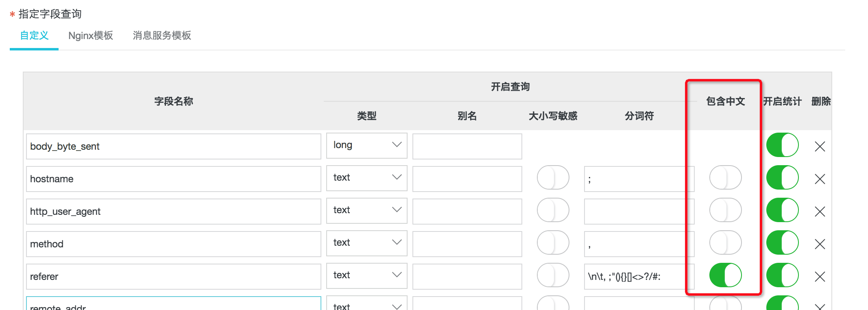Open type dropdown for referer
The width and height of the screenshot is (868, 310).
367,275
